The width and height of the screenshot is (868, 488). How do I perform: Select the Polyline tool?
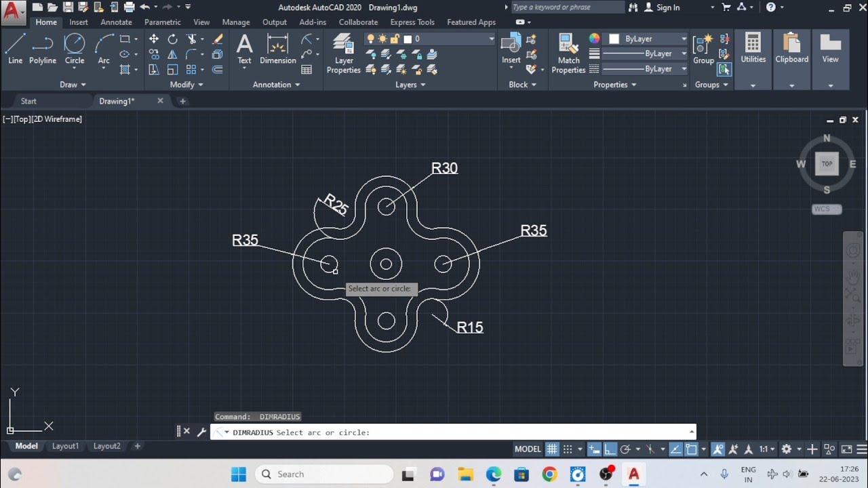pyautogui.click(x=42, y=49)
